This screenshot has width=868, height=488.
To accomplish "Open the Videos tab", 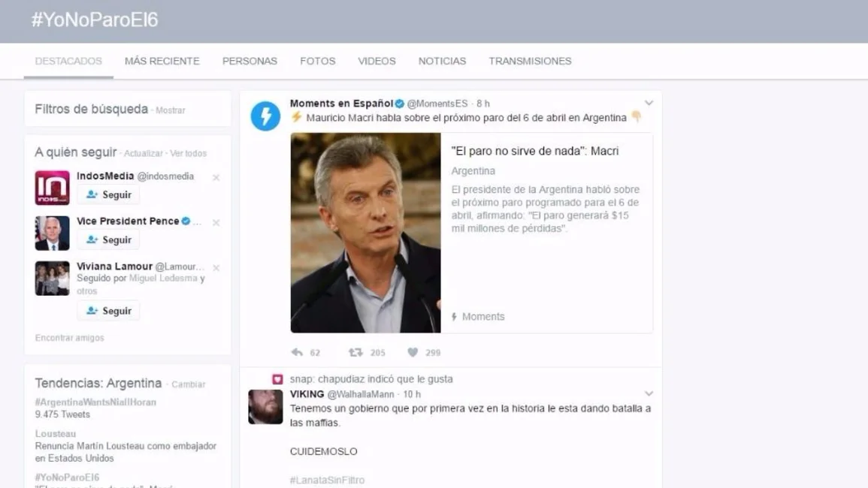I will click(377, 61).
